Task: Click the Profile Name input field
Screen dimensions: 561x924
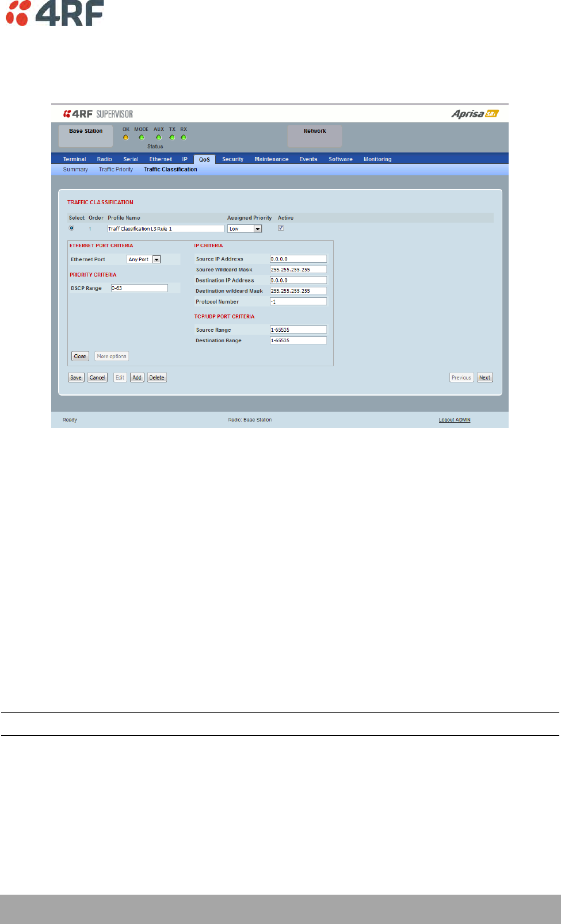Action: coord(166,229)
